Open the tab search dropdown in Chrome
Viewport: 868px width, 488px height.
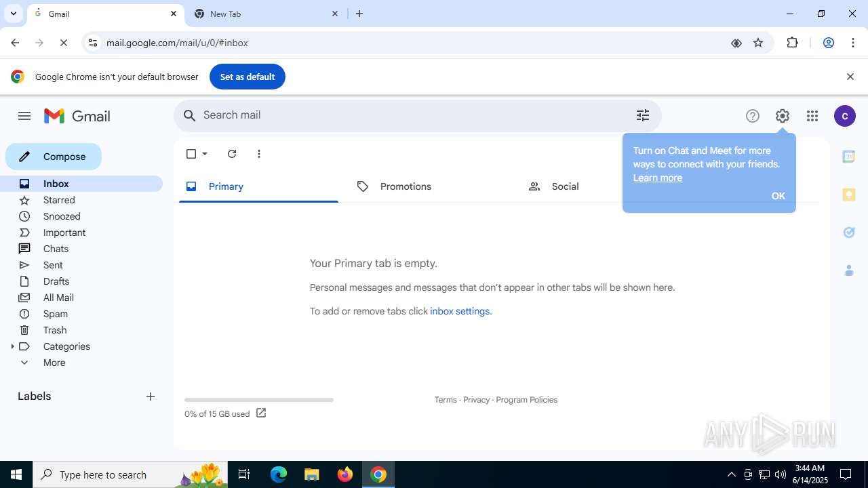click(x=13, y=14)
